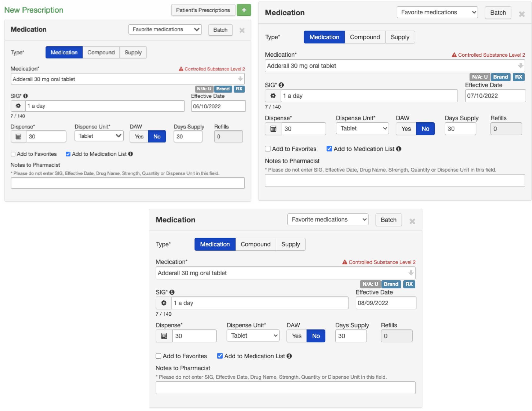
Task: Click Batch button in 07/10/2022 panel
Action: click(498, 13)
